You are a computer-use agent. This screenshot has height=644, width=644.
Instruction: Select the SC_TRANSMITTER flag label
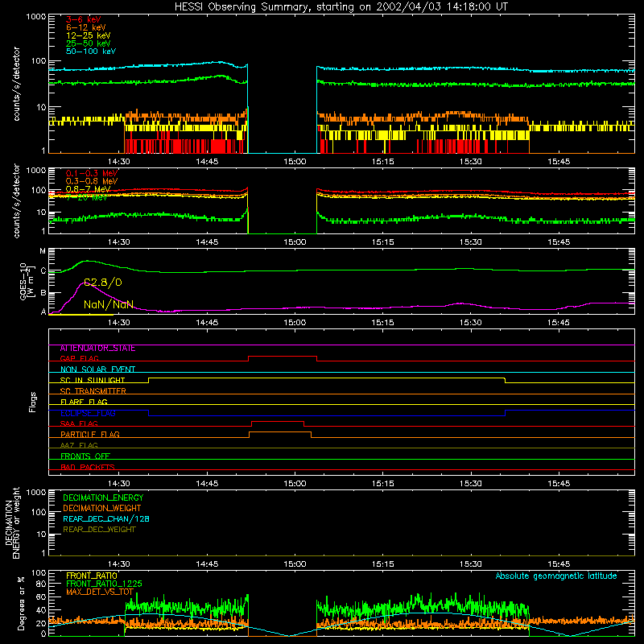click(93, 391)
